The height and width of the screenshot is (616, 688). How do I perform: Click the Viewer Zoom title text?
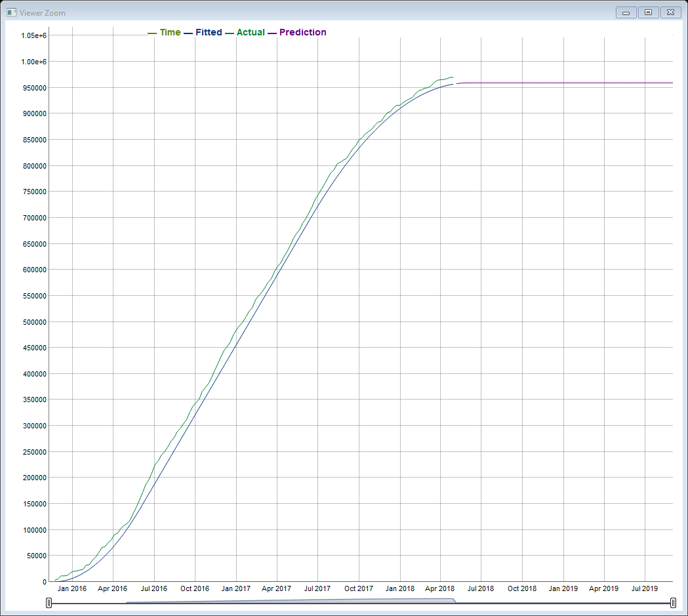pos(43,13)
